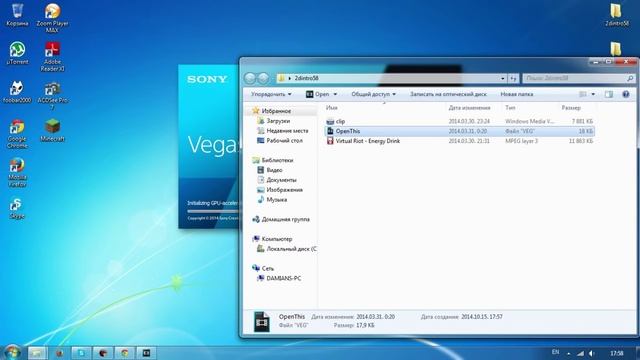Open the Документы library
Screen dimensions: 640x360
click(281, 180)
